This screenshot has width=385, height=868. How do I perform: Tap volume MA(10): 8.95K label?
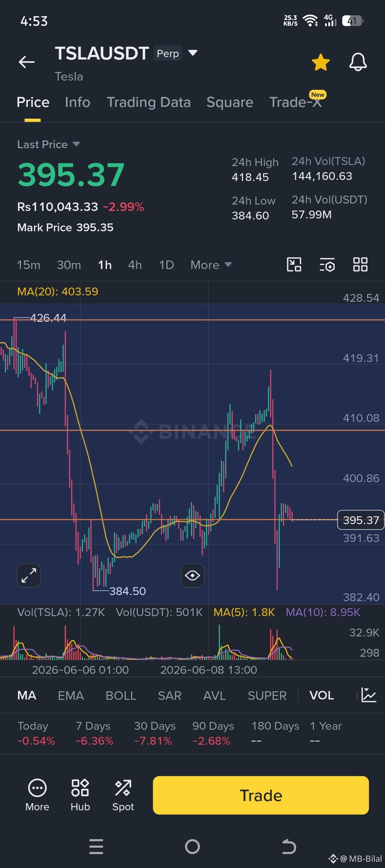(x=323, y=612)
